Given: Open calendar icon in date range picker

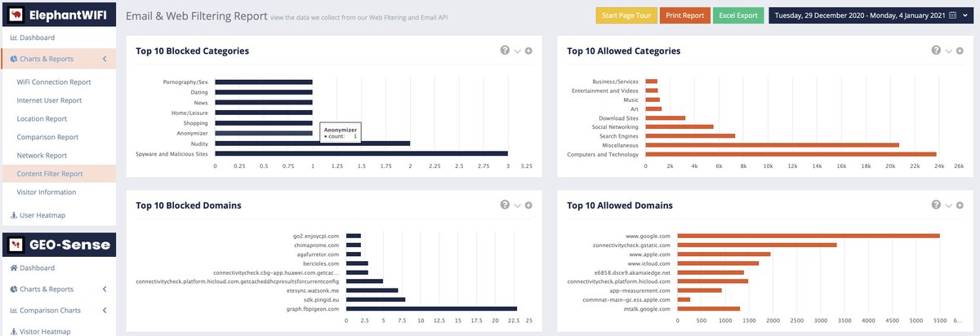Looking at the screenshot, I should tap(952, 15).
